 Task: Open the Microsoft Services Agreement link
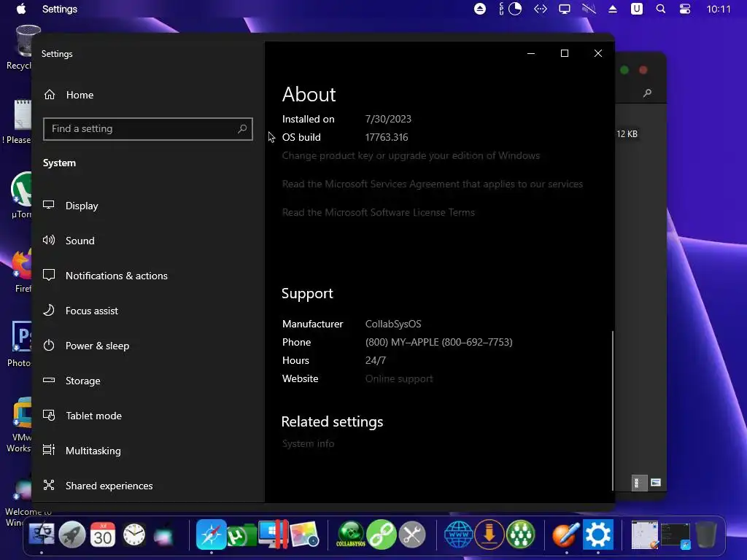pyautogui.click(x=432, y=184)
